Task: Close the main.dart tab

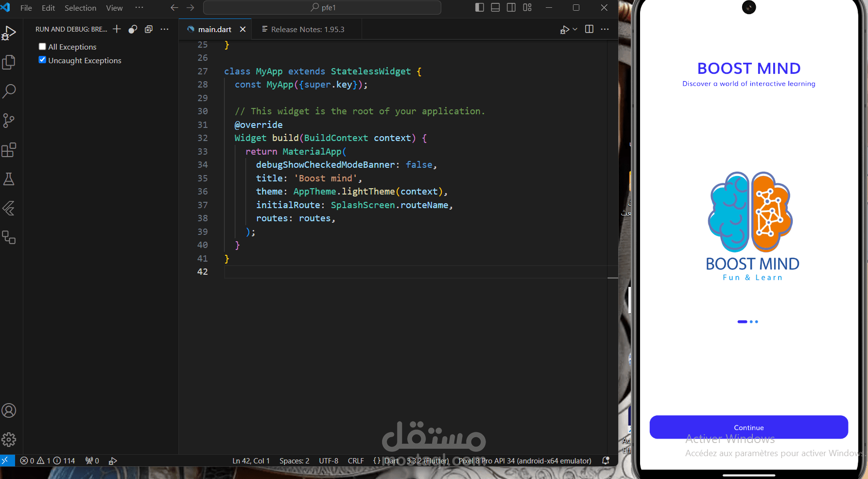Action: click(243, 29)
